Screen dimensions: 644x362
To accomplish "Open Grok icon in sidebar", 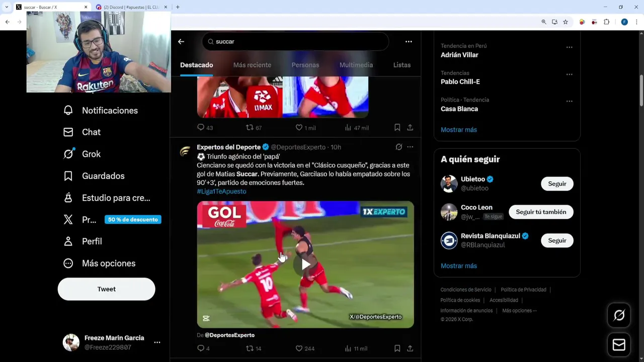I will [68, 154].
